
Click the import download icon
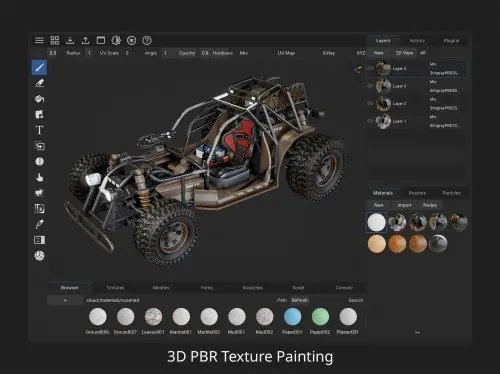tap(70, 40)
